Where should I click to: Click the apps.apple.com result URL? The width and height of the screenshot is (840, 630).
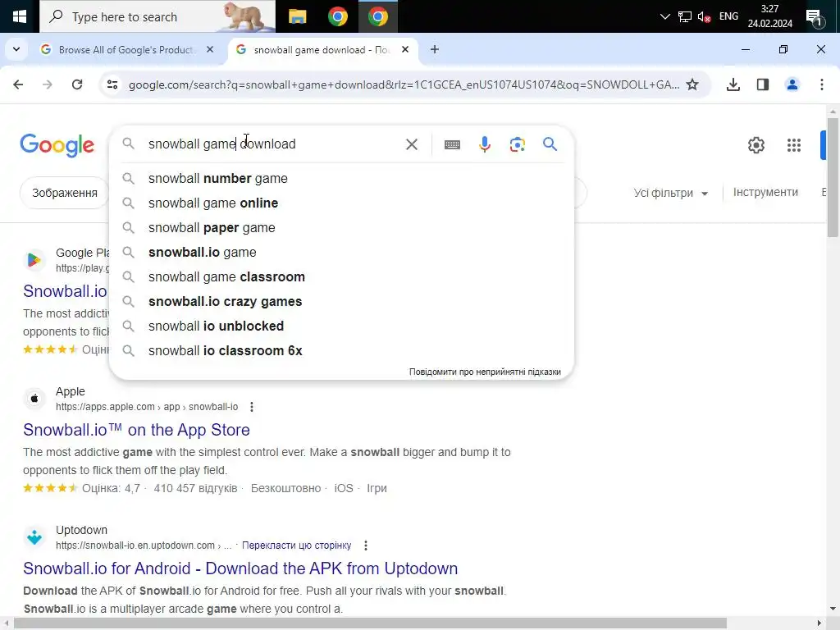point(147,407)
